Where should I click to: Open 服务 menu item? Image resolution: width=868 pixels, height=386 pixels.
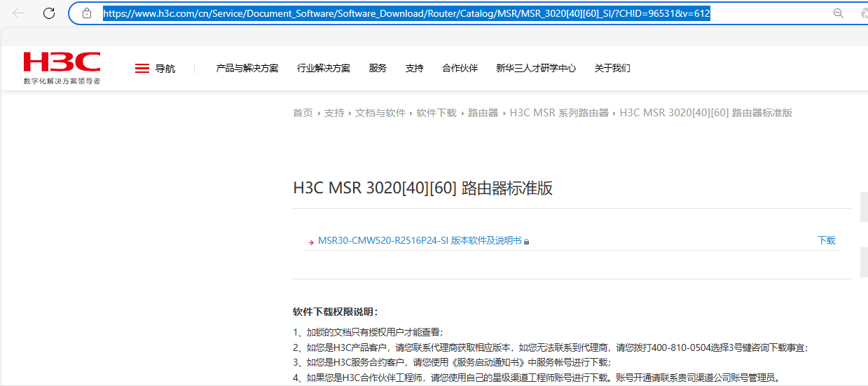coord(378,68)
